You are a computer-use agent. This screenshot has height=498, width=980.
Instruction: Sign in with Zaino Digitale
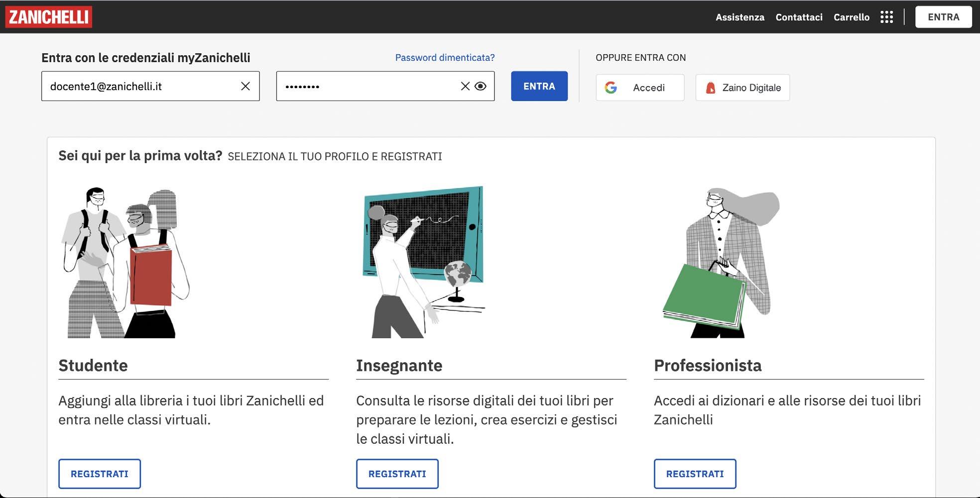(x=742, y=88)
